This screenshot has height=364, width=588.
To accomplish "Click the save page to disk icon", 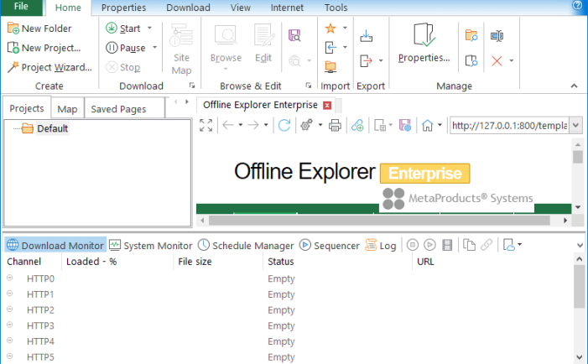I will (x=405, y=125).
